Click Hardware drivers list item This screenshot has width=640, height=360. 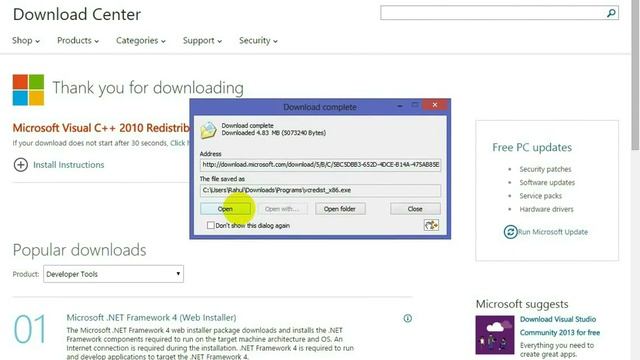546,209
